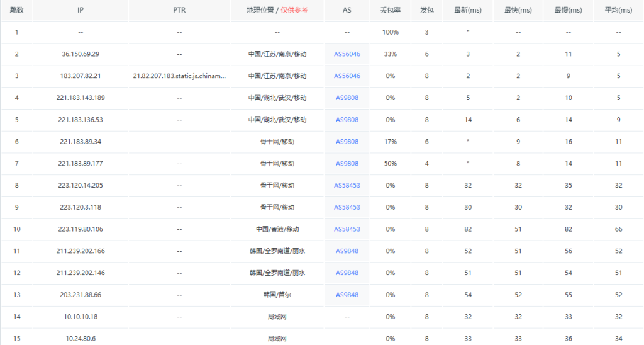Viewport: 644px width, 345px height.
Task: Click the 跳数 column header
Action: [x=16, y=10]
